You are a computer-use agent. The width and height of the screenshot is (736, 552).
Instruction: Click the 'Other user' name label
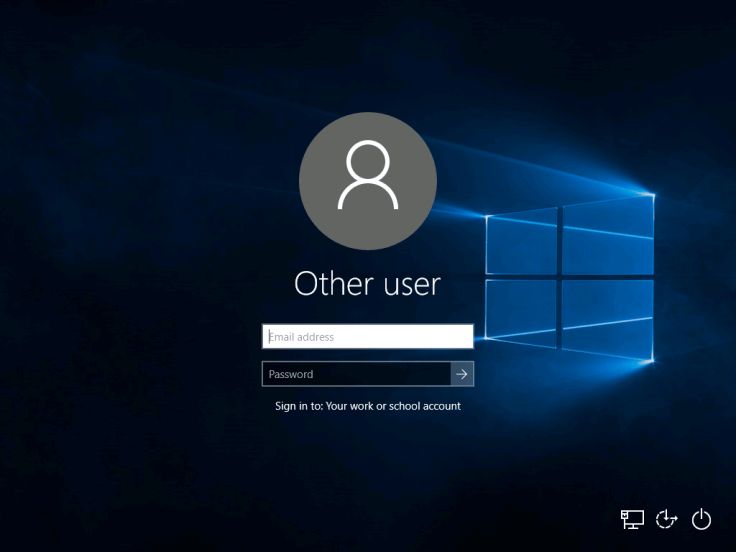(x=368, y=284)
